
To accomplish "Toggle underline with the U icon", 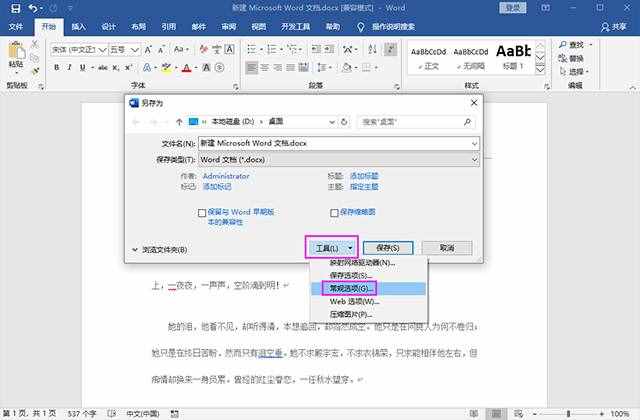I will pos(82,67).
